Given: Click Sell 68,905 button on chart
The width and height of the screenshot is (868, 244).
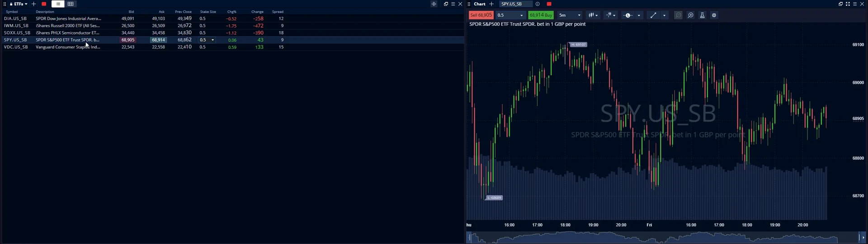Looking at the screenshot, I should (481, 15).
